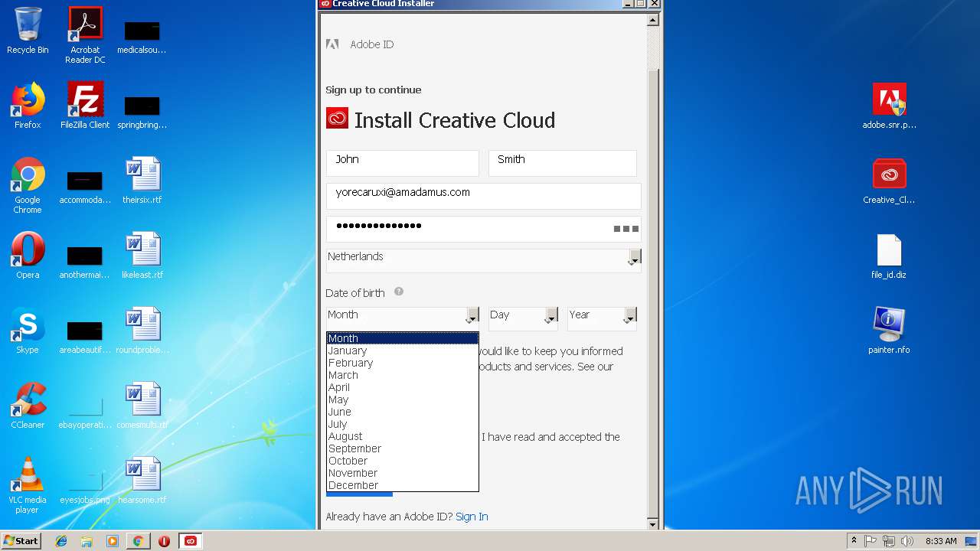This screenshot has width=980, height=551.
Task: Launch Google Chrome desktop shortcut
Action: click(28, 185)
